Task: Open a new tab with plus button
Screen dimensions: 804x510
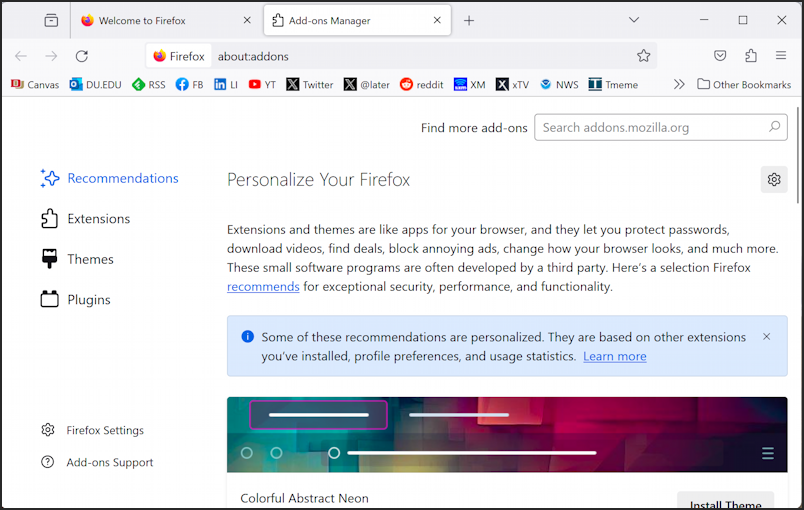Action: click(x=469, y=21)
